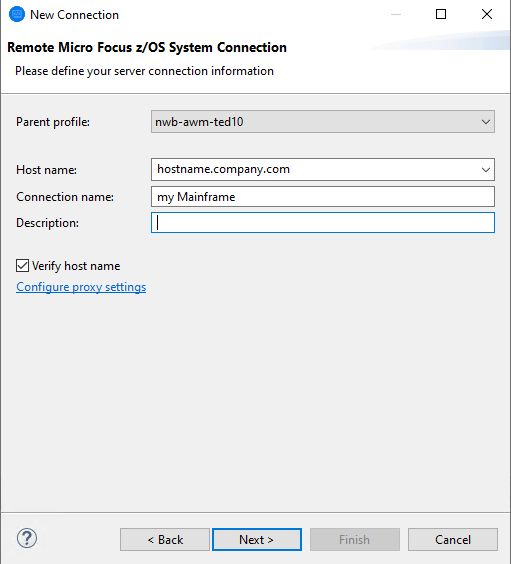Minimize the New Connection dialog
Viewport: 511px width, 564px height.
[x=396, y=14]
